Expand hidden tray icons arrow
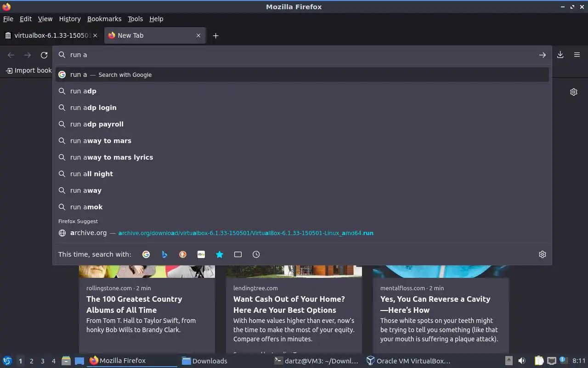Viewport: 588px width, 368px height. [509, 361]
